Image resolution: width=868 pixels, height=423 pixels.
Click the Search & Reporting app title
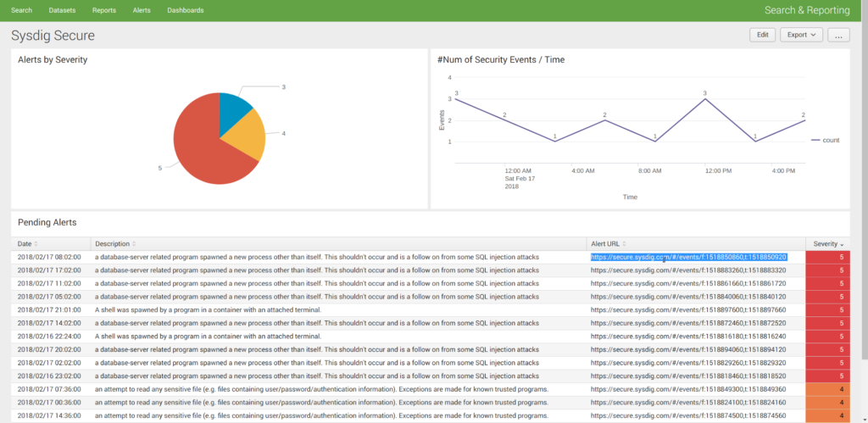[807, 10]
